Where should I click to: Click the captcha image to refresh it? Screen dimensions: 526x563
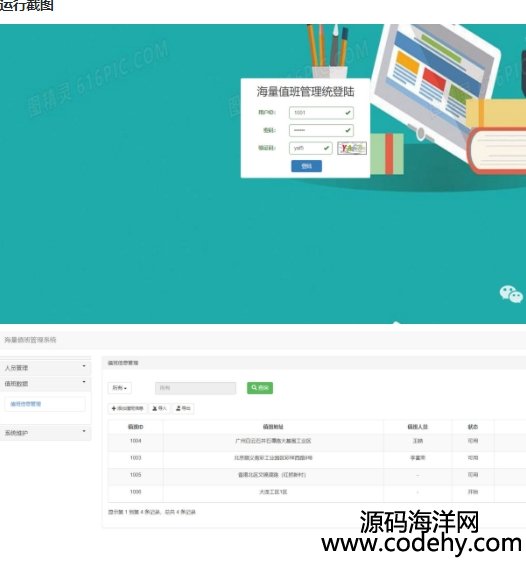[x=352, y=148]
